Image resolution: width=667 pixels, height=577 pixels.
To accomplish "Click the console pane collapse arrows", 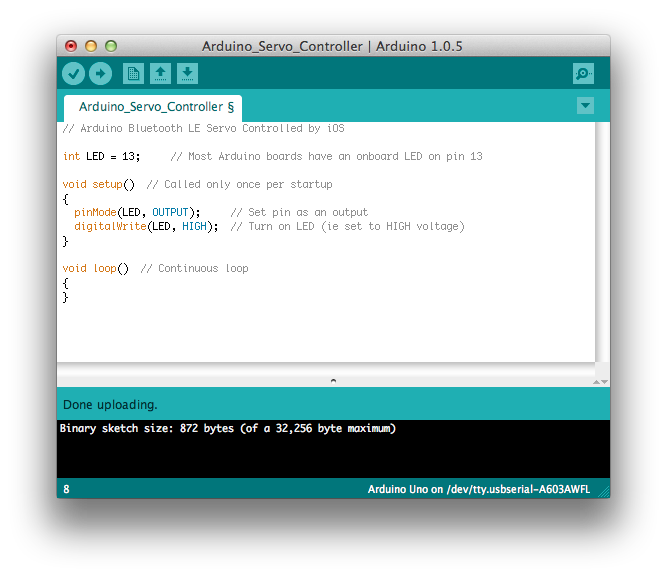I will [x=600, y=382].
